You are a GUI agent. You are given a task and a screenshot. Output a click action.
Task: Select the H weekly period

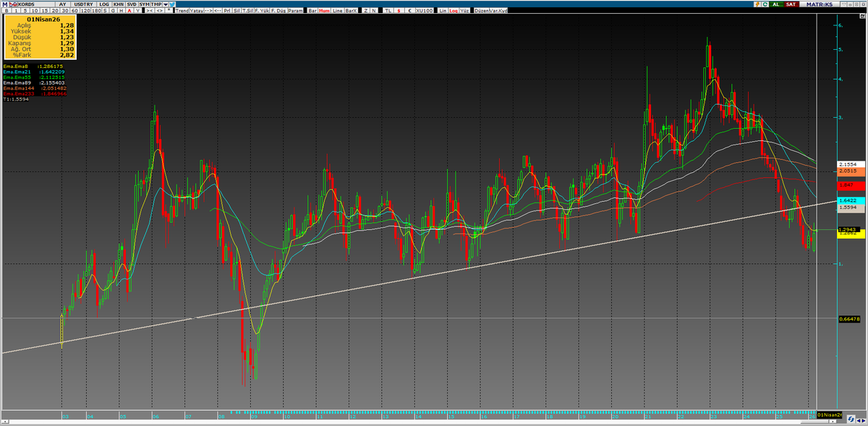tap(122, 11)
